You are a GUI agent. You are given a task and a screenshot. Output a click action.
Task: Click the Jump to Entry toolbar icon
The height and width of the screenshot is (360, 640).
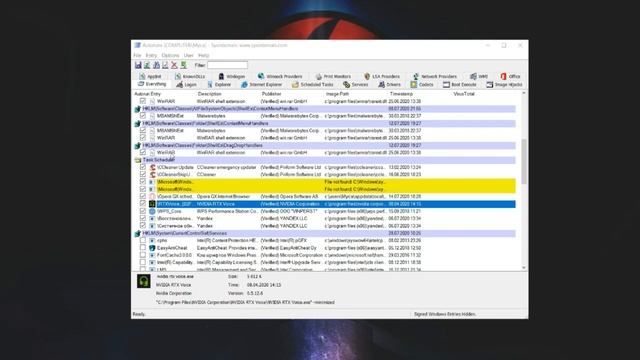point(183,65)
